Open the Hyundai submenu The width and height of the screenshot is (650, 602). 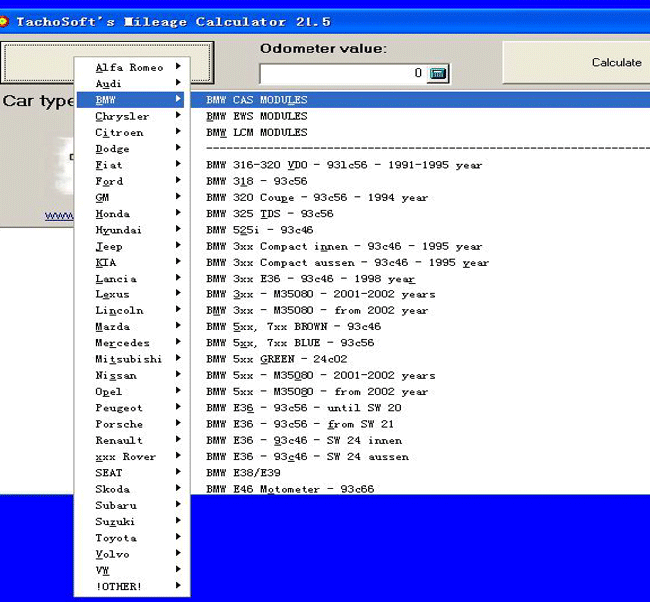pos(131,230)
